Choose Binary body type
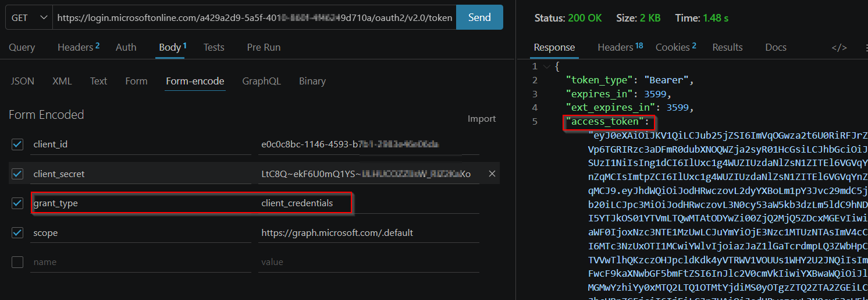 (x=312, y=81)
